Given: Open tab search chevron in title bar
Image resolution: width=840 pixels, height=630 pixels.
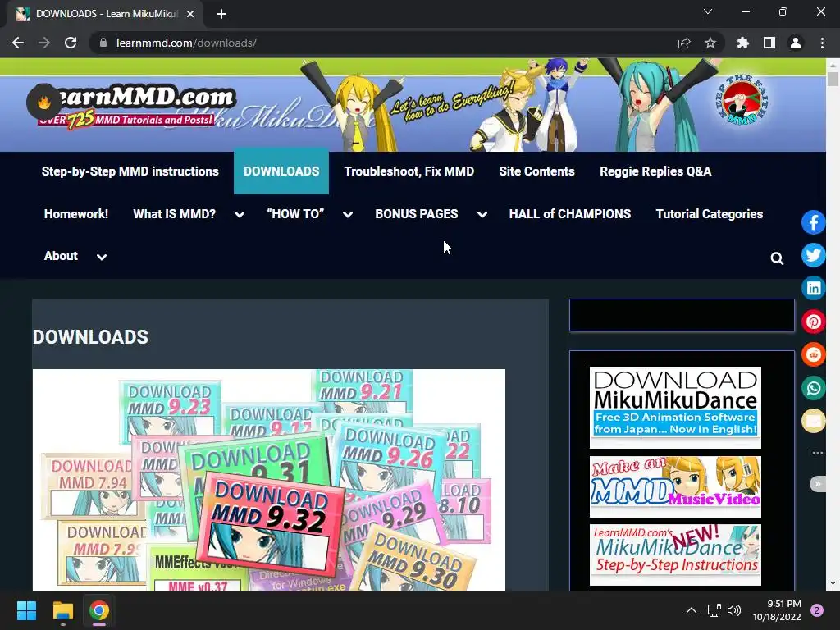Looking at the screenshot, I should (708, 11).
